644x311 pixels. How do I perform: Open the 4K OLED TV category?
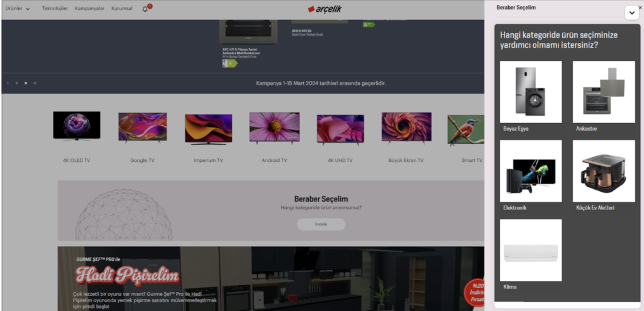click(76, 138)
